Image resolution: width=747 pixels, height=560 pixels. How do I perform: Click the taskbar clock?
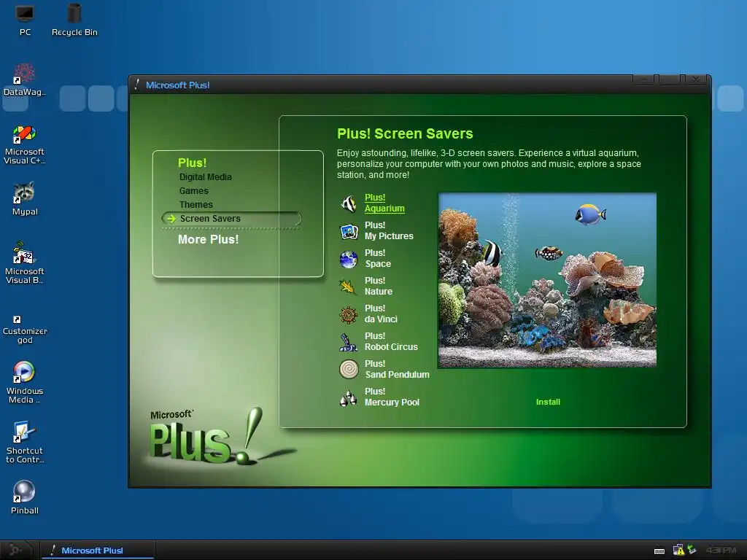coord(721,550)
